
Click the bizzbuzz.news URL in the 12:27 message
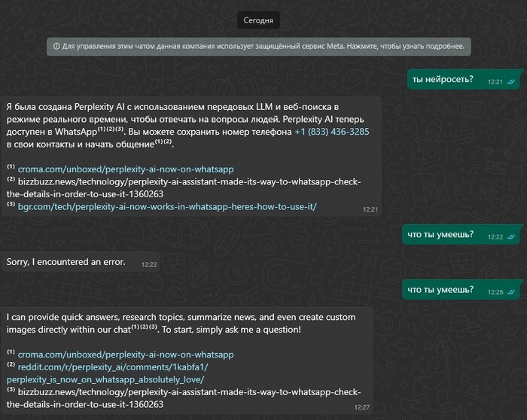(184, 398)
